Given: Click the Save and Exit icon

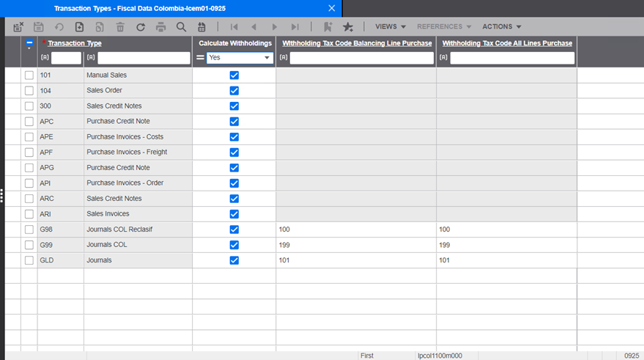Looking at the screenshot, I should [18, 27].
